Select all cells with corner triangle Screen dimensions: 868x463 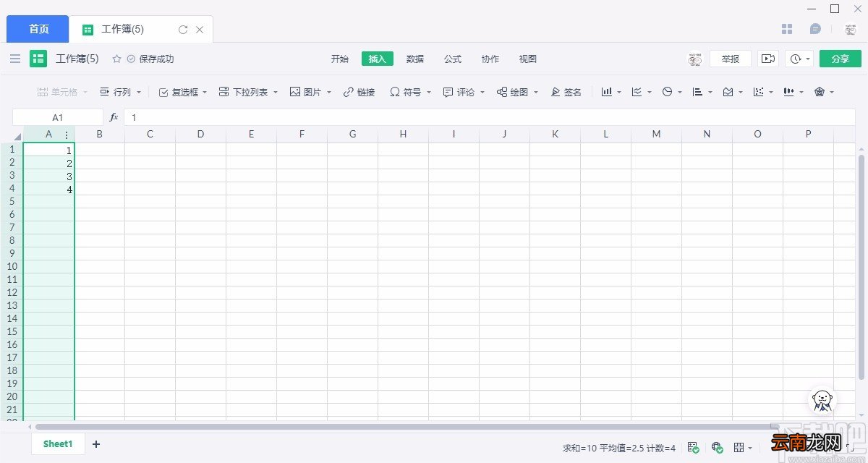18,136
